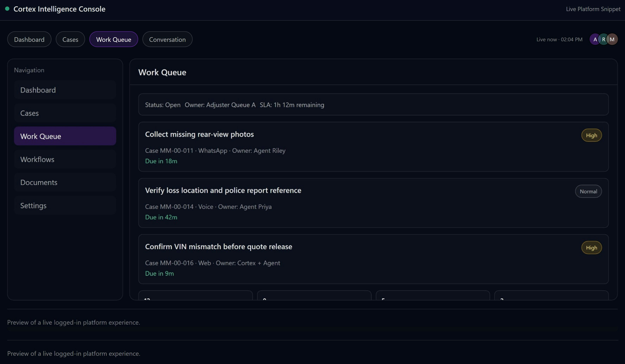Open avatar "A" profile in the header
The image size is (625, 364).
click(595, 39)
